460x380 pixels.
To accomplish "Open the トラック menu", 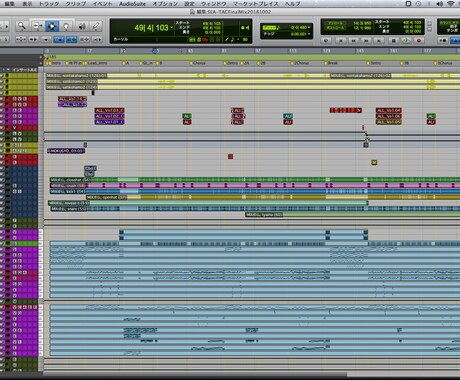I will pos(49,4).
